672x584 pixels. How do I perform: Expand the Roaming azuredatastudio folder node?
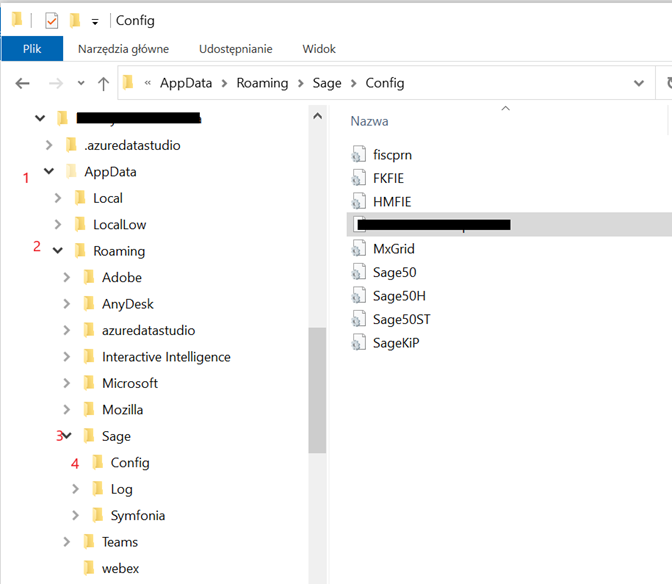(x=66, y=330)
